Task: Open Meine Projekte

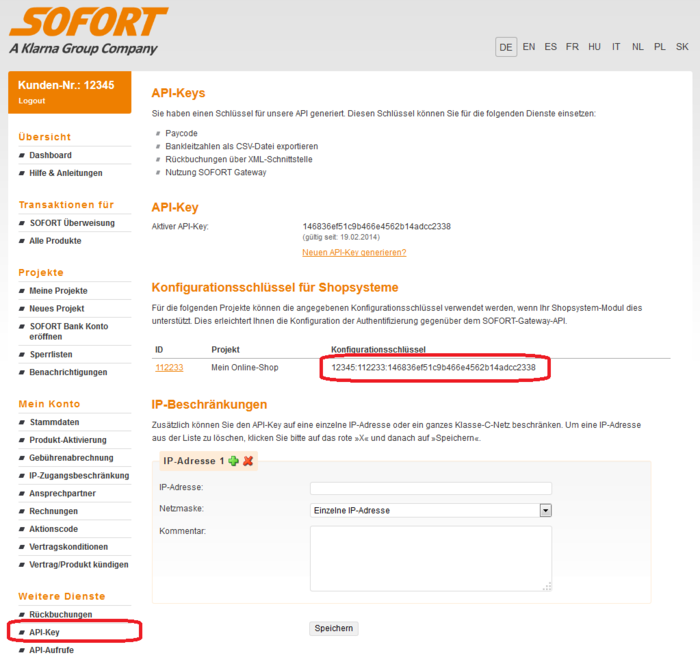Action: click(58, 291)
